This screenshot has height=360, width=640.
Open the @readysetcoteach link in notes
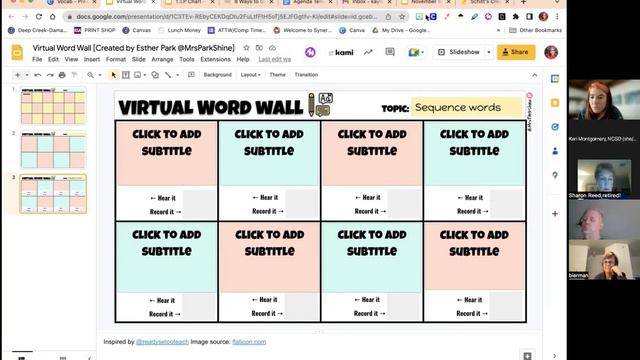[x=162, y=342]
